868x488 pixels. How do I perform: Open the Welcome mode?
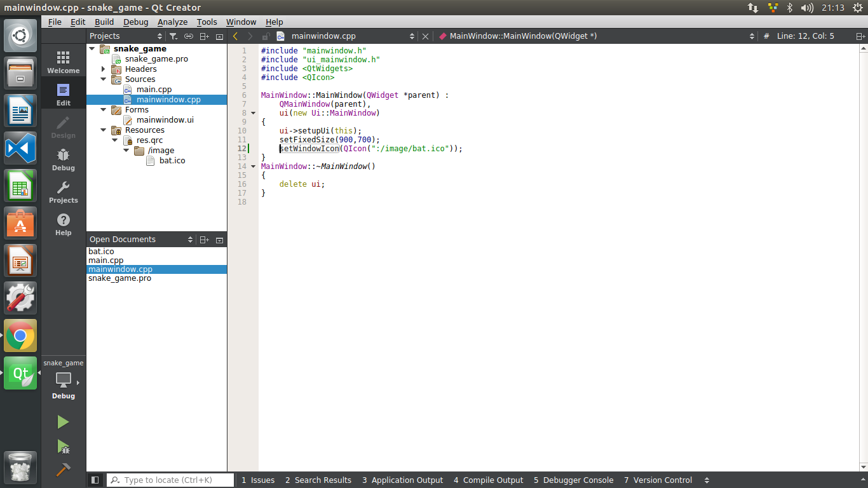tap(64, 62)
